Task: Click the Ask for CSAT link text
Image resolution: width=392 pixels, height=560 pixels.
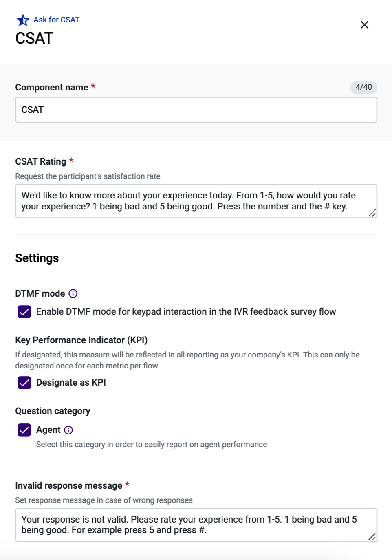Action: tap(56, 20)
